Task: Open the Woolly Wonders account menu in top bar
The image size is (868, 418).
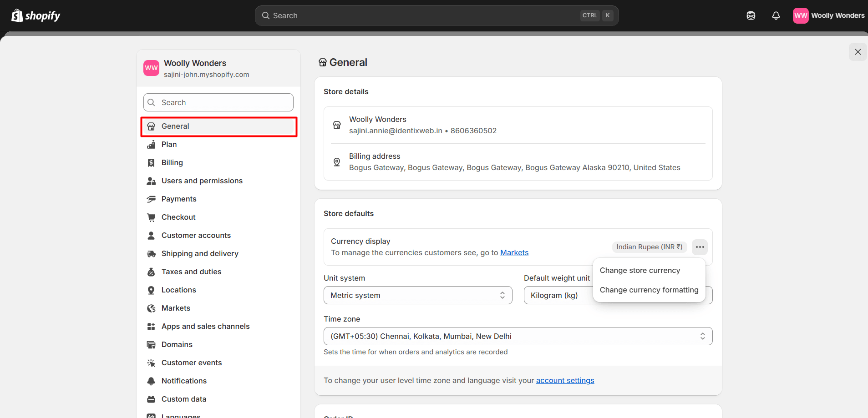Action: (x=828, y=15)
